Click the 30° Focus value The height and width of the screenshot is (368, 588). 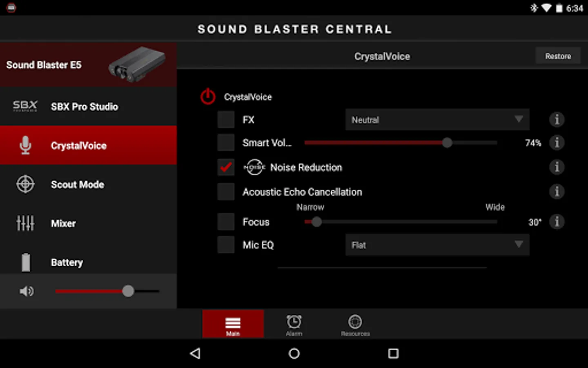535,222
